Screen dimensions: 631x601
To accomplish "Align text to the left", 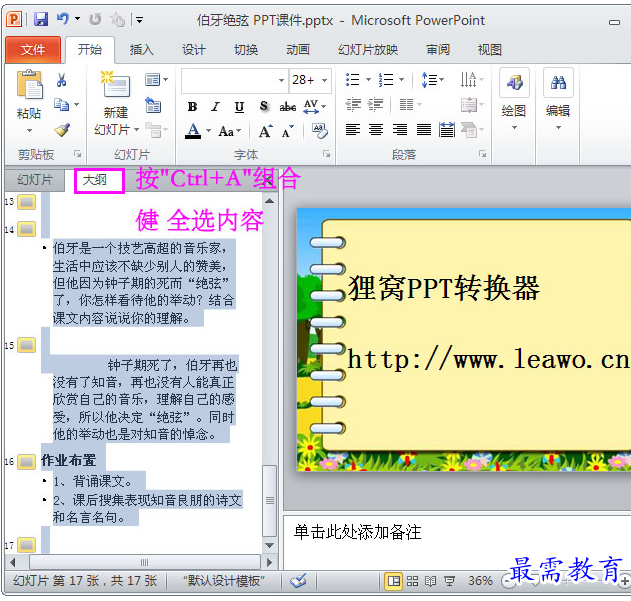I will [x=353, y=130].
